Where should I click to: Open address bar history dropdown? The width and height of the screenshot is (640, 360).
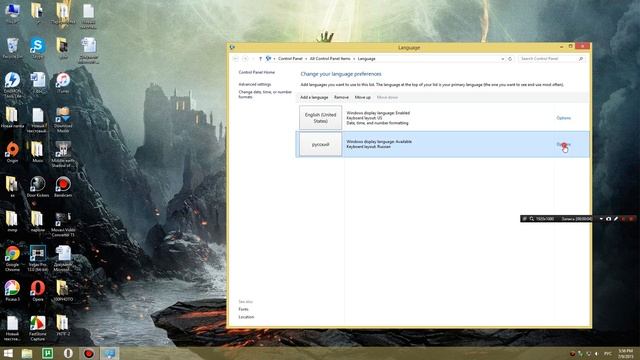click(x=502, y=59)
